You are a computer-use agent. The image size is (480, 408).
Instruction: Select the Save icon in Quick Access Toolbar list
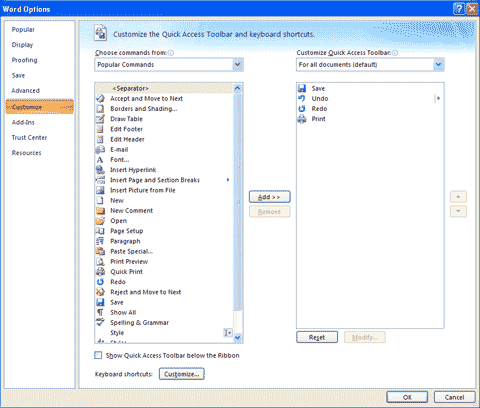click(302, 88)
